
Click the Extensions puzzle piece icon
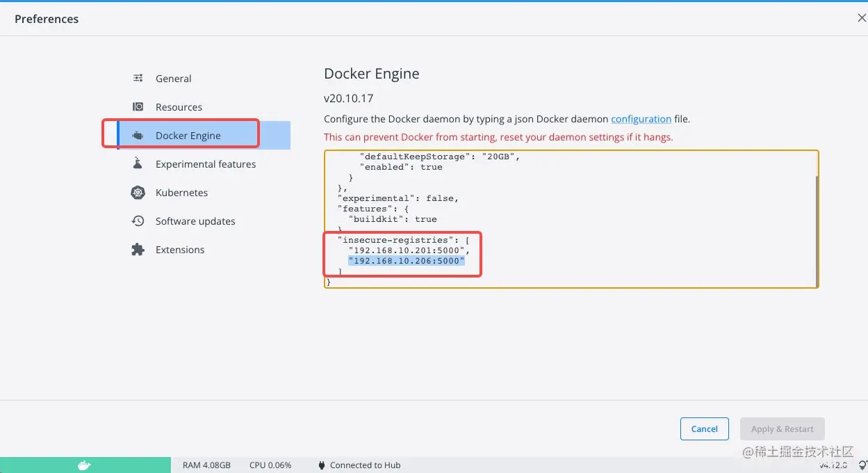point(138,250)
